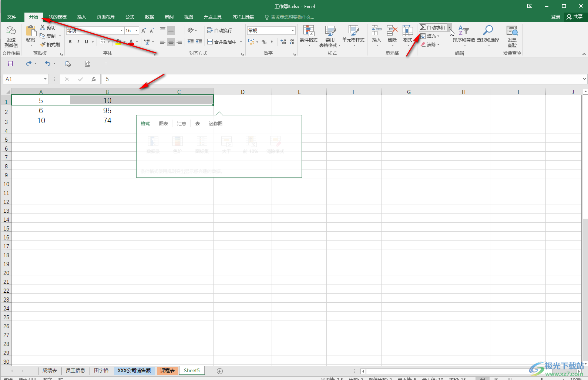Collapse the ribbon with the chevron arrow
Screen dimensions: 588x380
[584, 54]
